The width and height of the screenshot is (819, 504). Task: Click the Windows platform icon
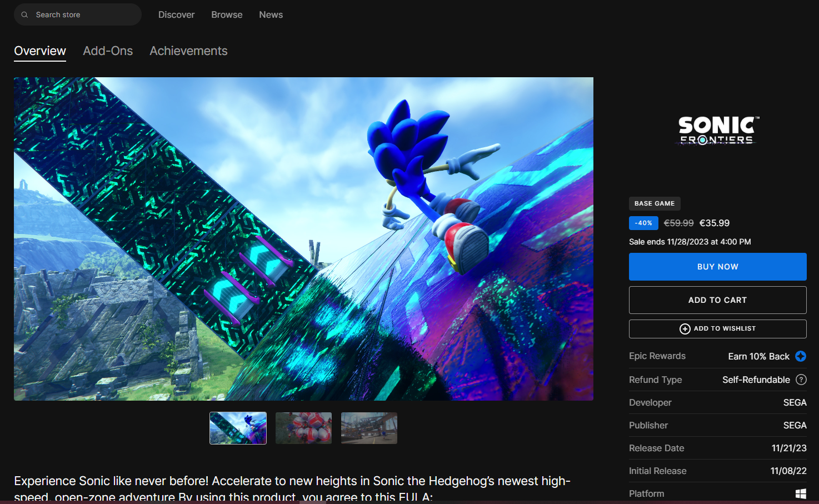click(x=801, y=493)
